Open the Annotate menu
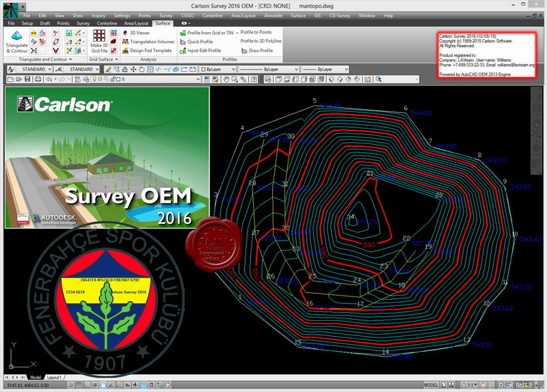The height and width of the screenshot is (392, 547). (273, 16)
